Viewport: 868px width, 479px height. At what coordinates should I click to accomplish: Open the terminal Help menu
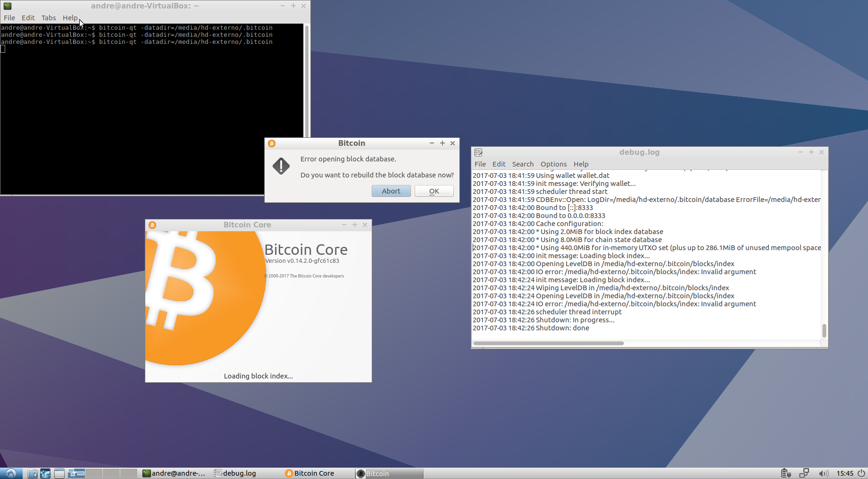point(70,18)
